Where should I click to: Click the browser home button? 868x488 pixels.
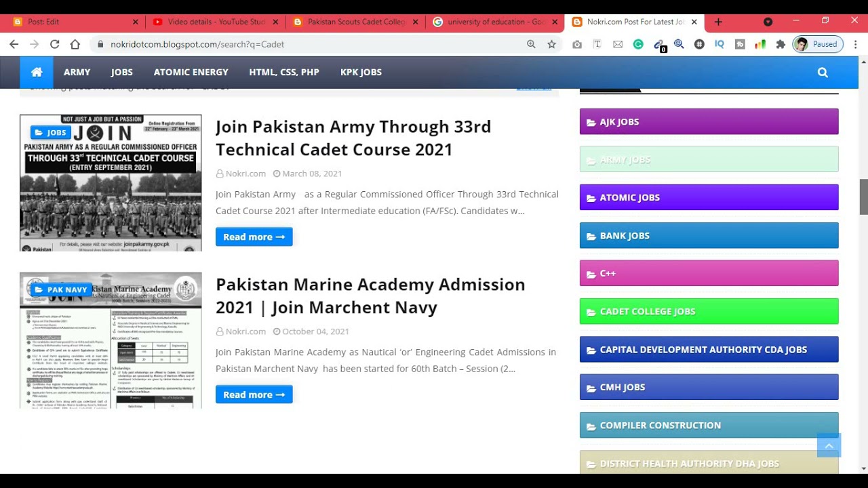tap(75, 44)
